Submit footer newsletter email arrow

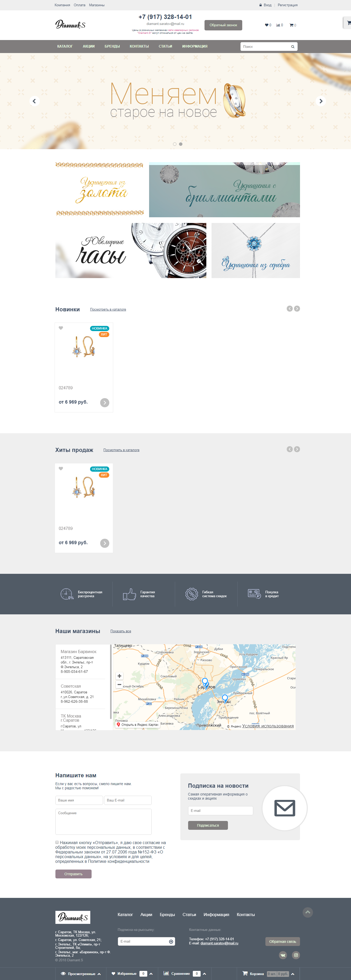[171, 941]
